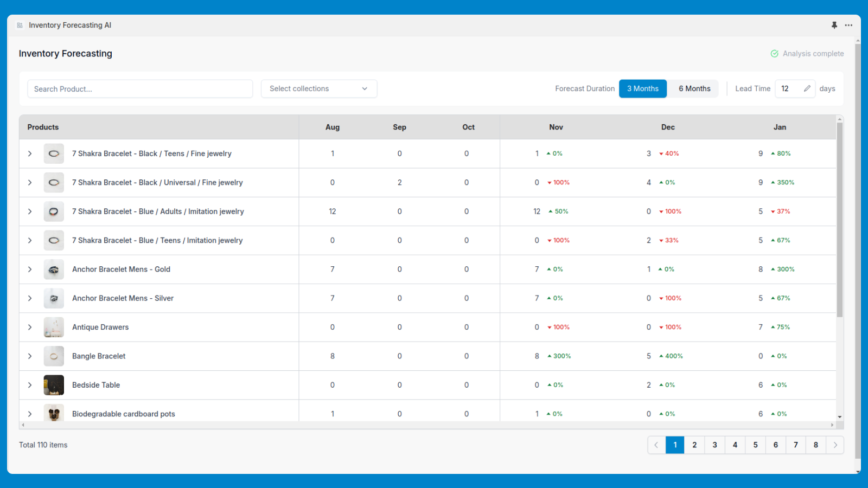Pin the Inventory Forecasting AI window
868x488 pixels.
(x=834, y=25)
